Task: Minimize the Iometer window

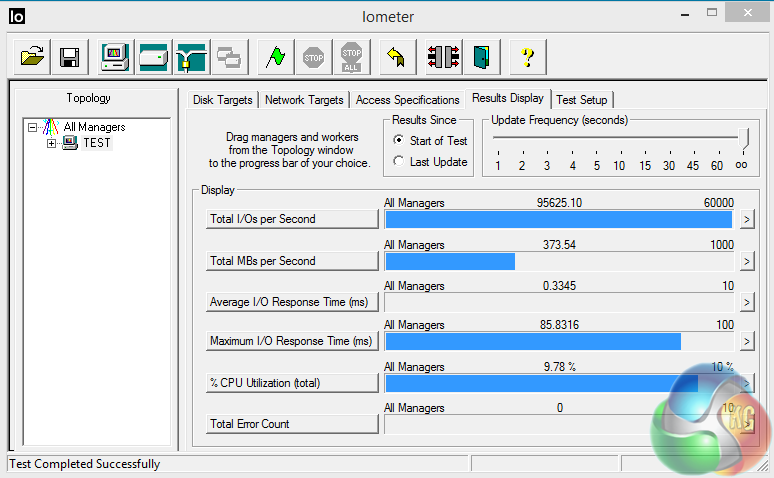Action: coord(685,14)
